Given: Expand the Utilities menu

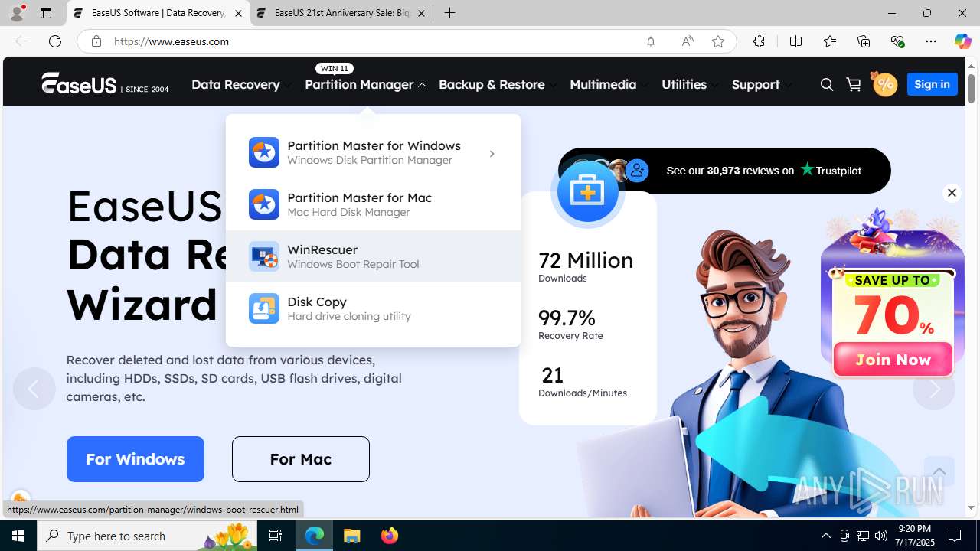Looking at the screenshot, I should pos(691,84).
